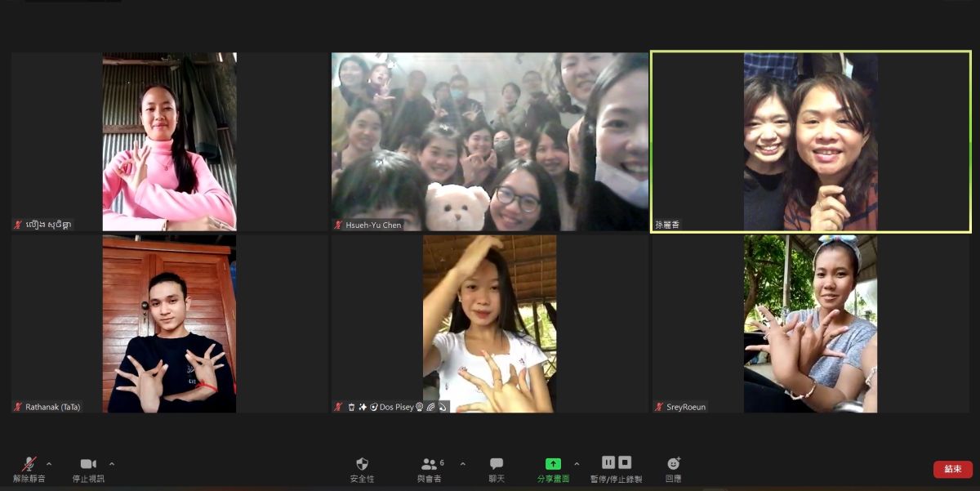980x491 pixels.
Task: Select the Hsueh-Yu Chen group video tile
Action: coord(490,141)
